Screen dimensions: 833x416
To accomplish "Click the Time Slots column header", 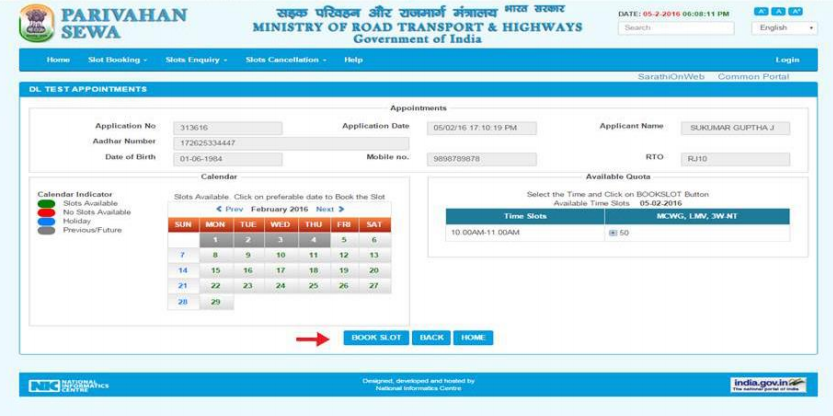I will tap(525, 217).
